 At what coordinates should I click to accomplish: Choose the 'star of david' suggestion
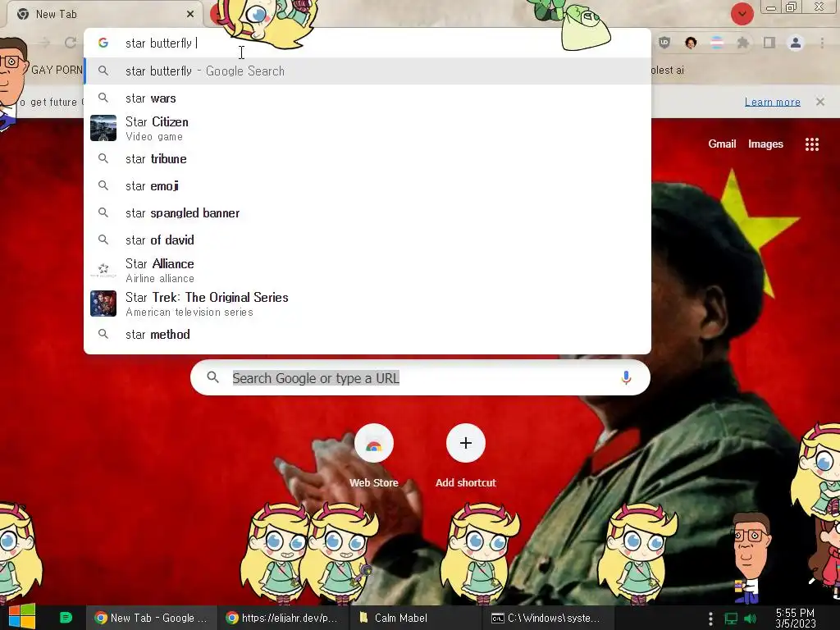click(367, 240)
